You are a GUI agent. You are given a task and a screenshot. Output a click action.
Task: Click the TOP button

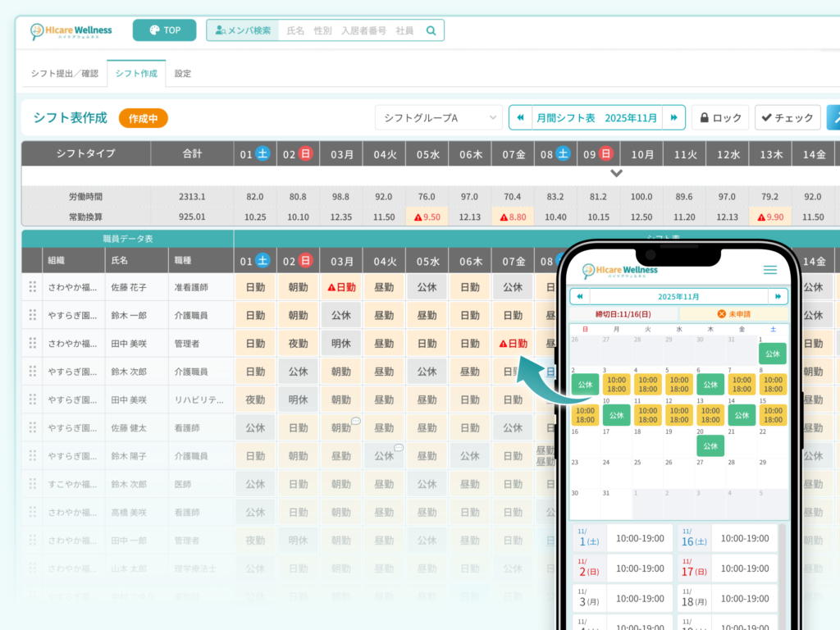click(x=165, y=30)
